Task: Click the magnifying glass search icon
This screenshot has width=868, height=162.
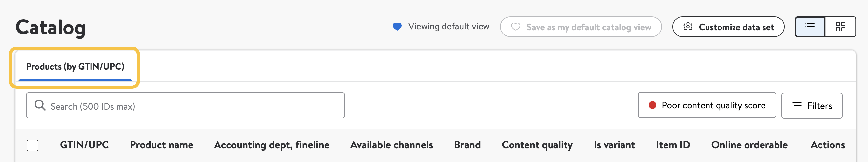Action: (x=40, y=105)
